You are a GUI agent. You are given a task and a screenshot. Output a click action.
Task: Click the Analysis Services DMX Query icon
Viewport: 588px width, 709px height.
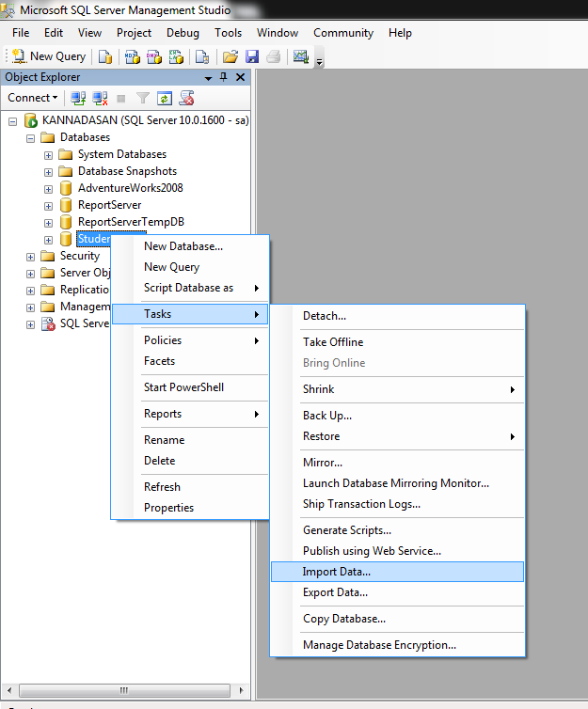(x=153, y=57)
